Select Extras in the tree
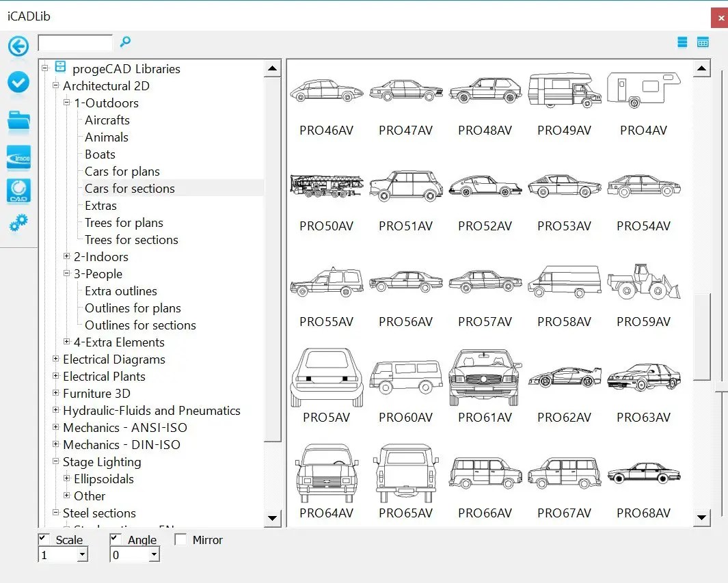 point(100,206)
